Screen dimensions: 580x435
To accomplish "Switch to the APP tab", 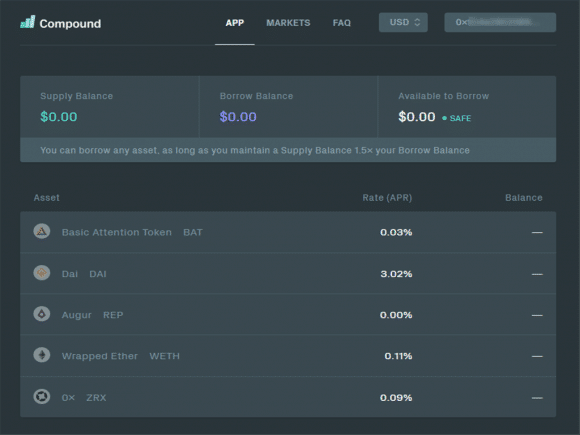I will (x=235, y=23).
